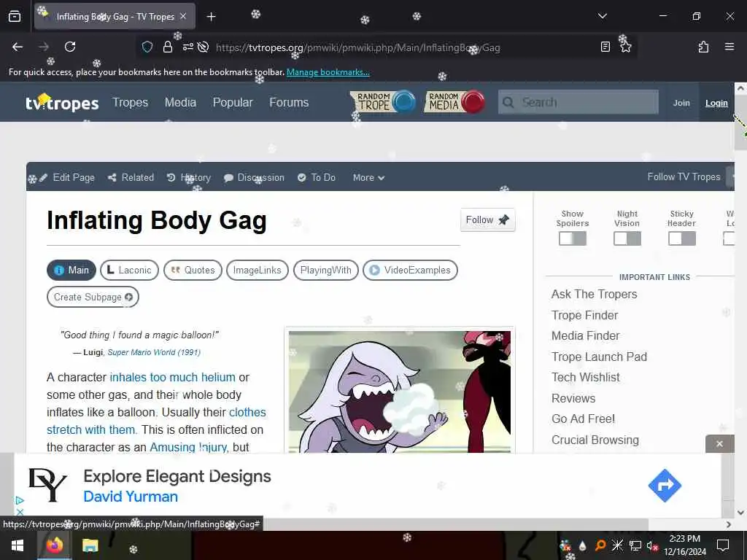Viewport: 747px width, 560px height.
Task: Click the David Yurman ad arrow icon
Action: click(665, 486)
